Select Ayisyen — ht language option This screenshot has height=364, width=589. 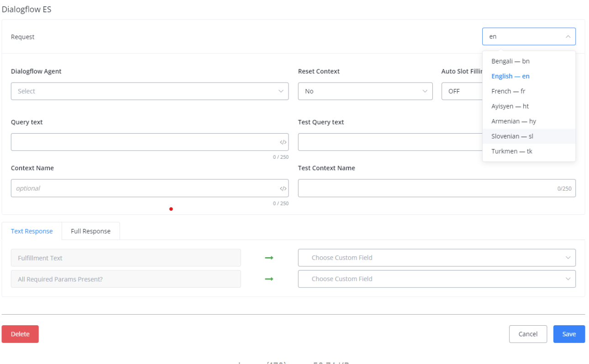(529, 106)
